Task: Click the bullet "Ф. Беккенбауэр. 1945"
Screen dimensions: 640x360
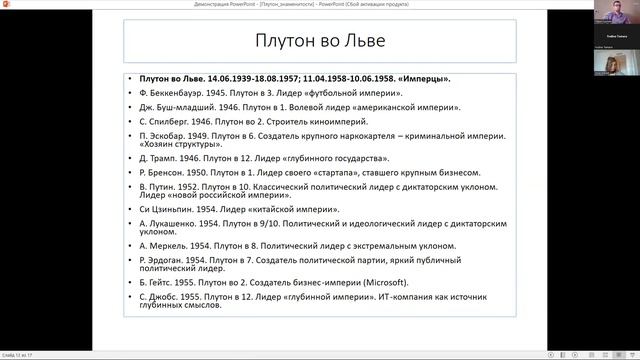Action: [271, 93]
